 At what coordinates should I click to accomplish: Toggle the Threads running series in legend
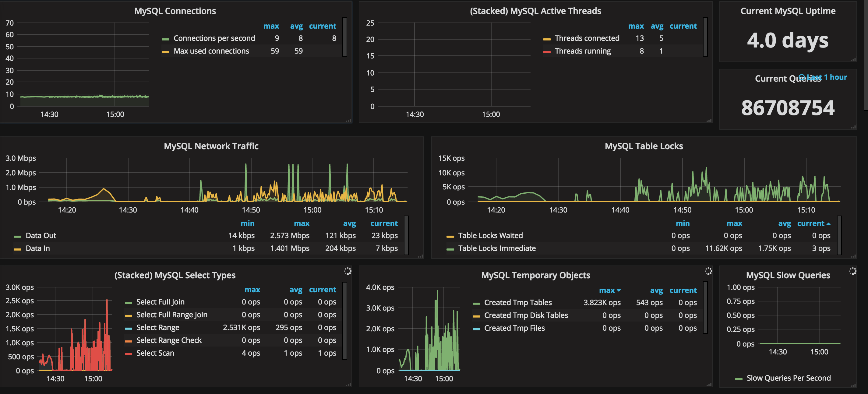(x=583, y=51)
